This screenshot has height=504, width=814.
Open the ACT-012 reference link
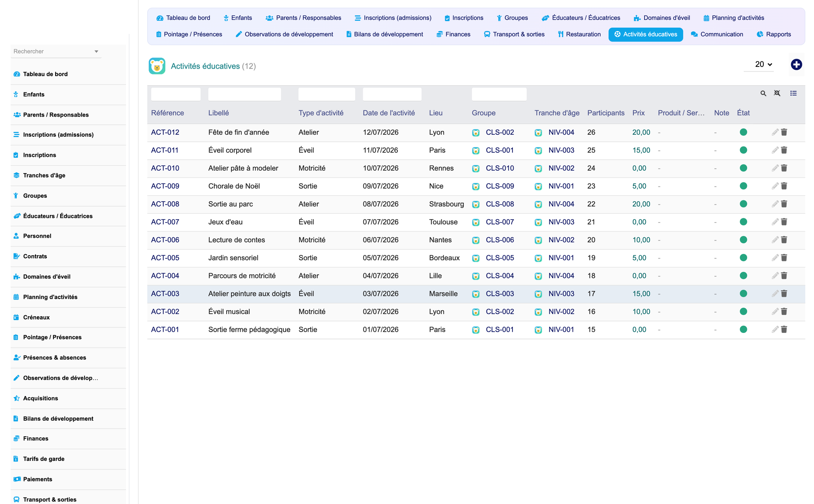165,132
